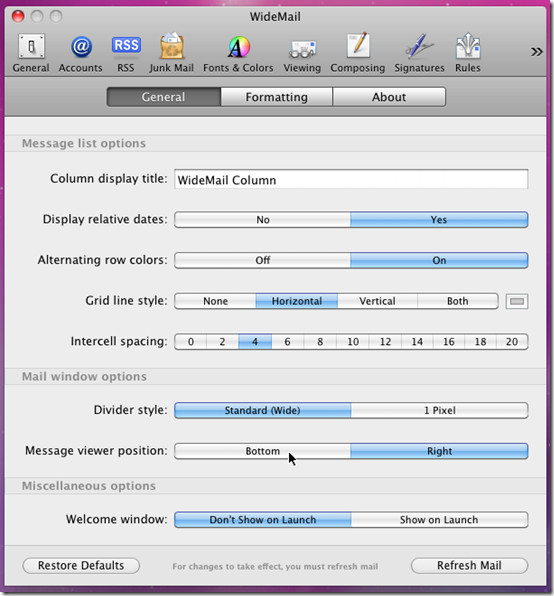Switch to the Formatting tab

coord(277,97)
